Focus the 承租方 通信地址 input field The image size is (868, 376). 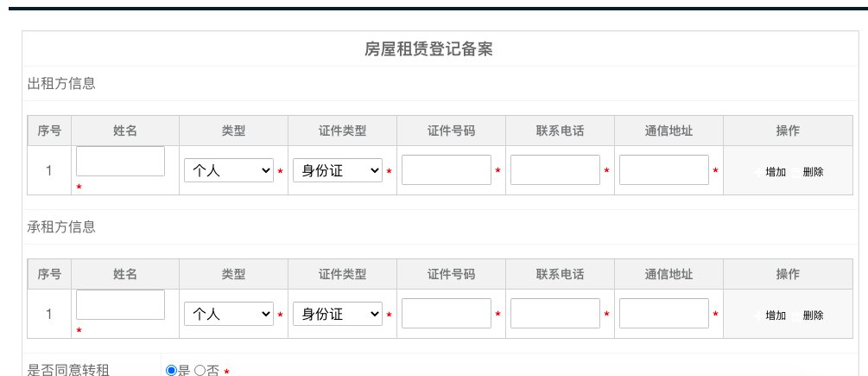pyautogui.click(x=663, y=314)
